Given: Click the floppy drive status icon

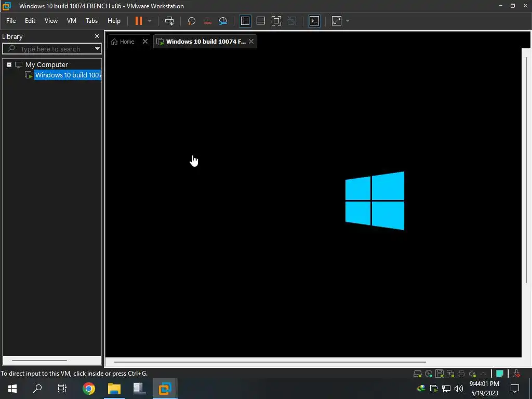Looking at the screenshot, I should pyautogui.click(x=440, y=374).
